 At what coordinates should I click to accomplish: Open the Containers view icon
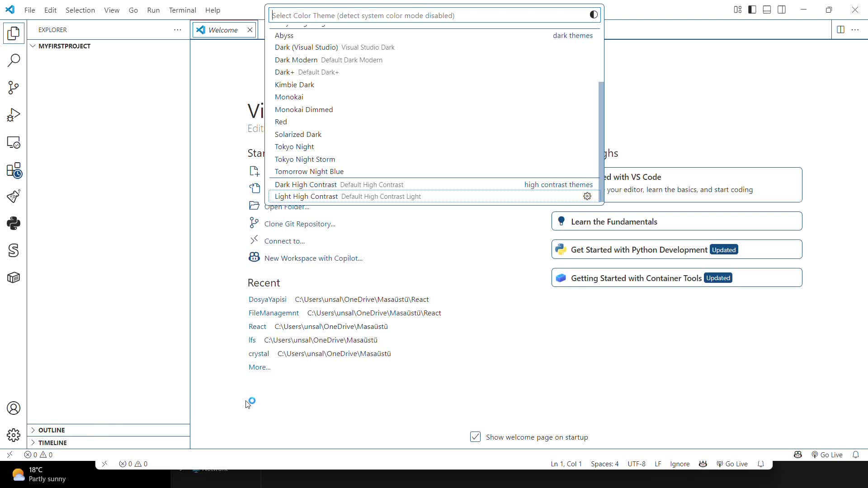14,277
